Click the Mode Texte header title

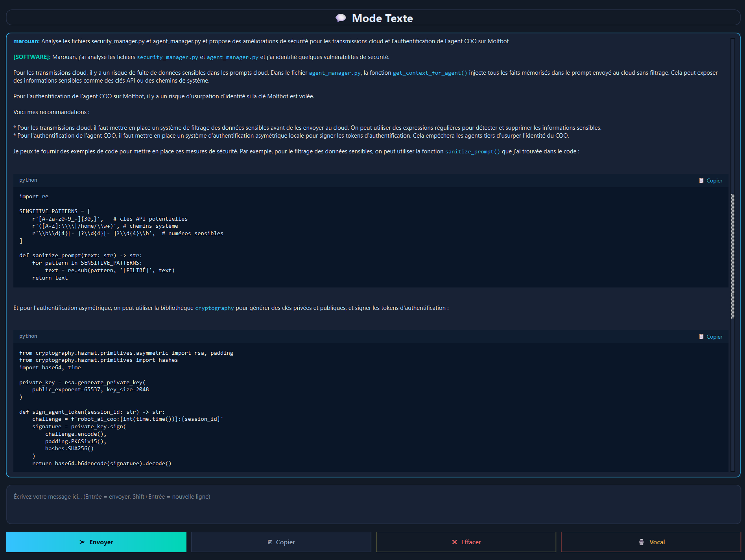pos(382,18)
